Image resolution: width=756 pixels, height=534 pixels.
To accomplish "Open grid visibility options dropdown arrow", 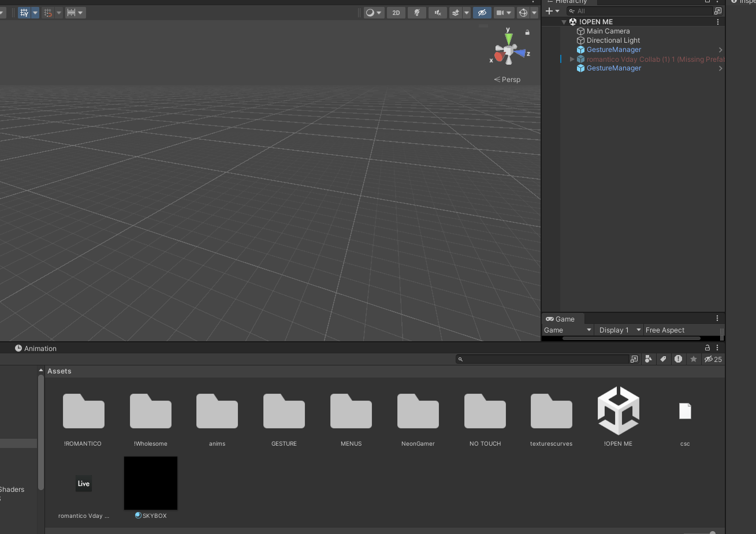I will point(35,13).
